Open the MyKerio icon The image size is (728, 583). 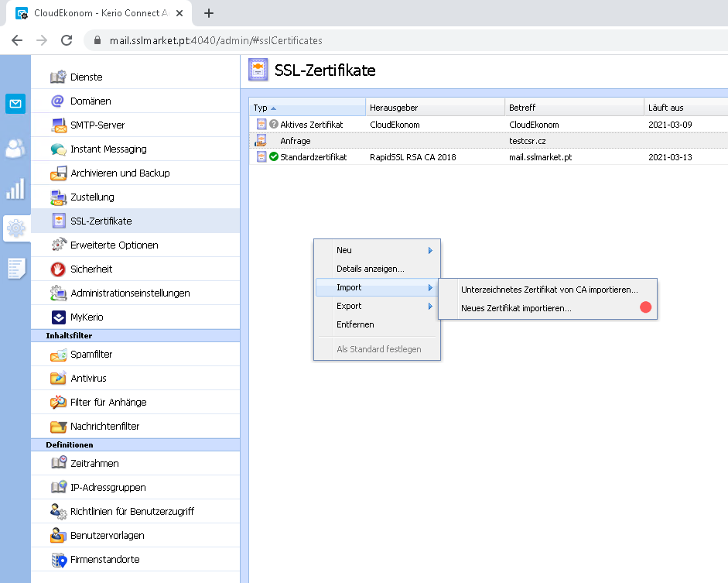pyautogui.click(x=59, y=317)
